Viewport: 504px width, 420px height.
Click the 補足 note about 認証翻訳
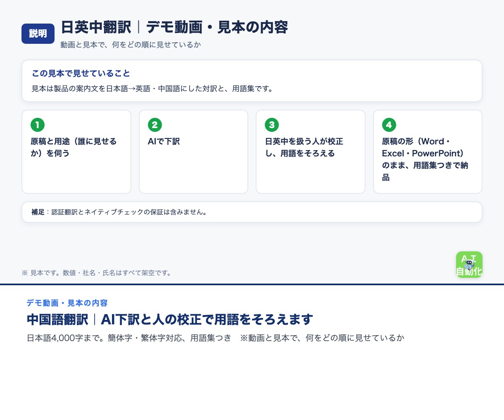(120, 212)
